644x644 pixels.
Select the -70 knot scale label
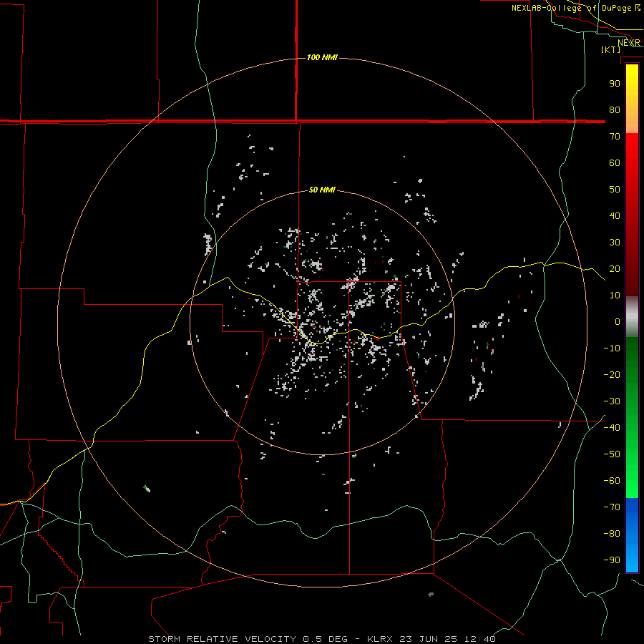point(612,507)
